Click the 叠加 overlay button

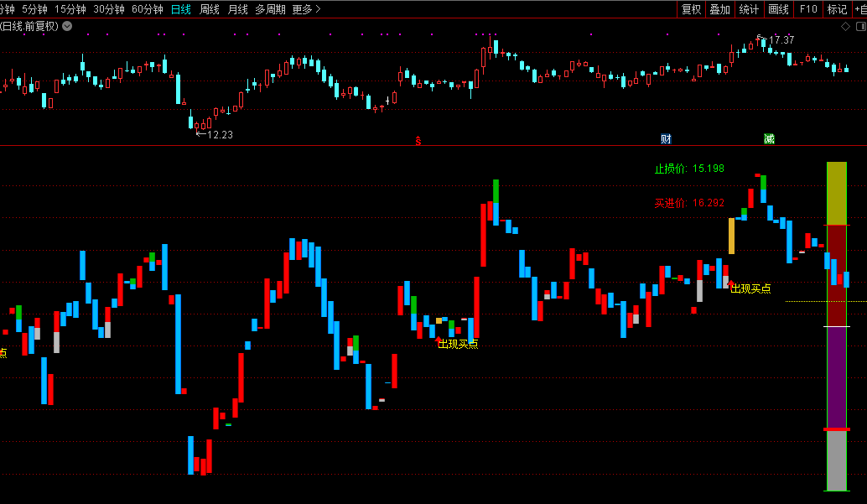pos(719,9)
